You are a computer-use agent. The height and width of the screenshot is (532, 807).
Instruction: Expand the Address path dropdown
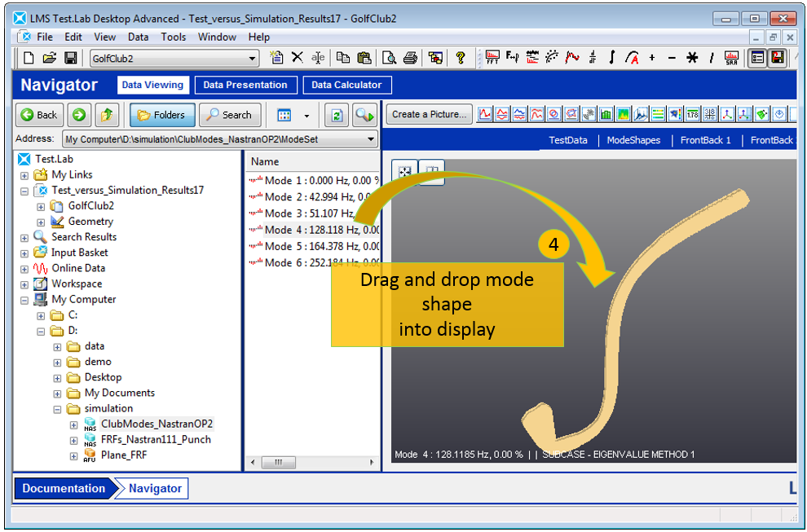click(x=371, y=139)
